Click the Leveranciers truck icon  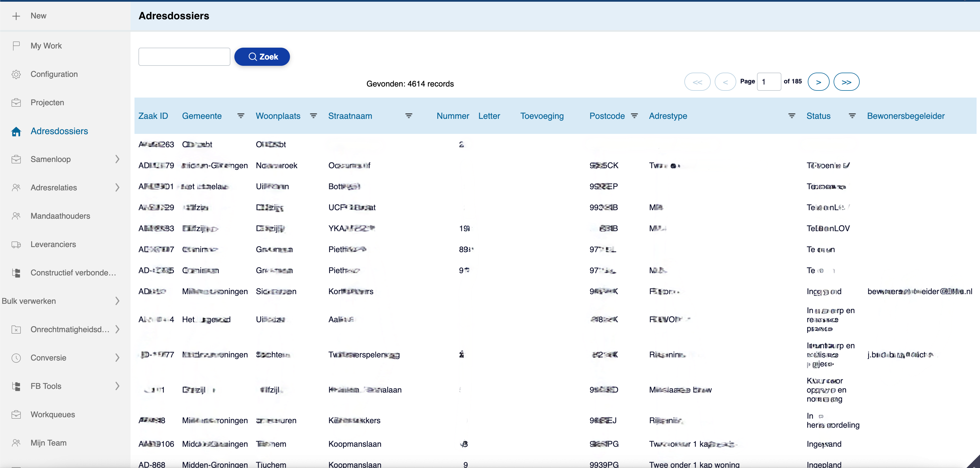(16, 244)
